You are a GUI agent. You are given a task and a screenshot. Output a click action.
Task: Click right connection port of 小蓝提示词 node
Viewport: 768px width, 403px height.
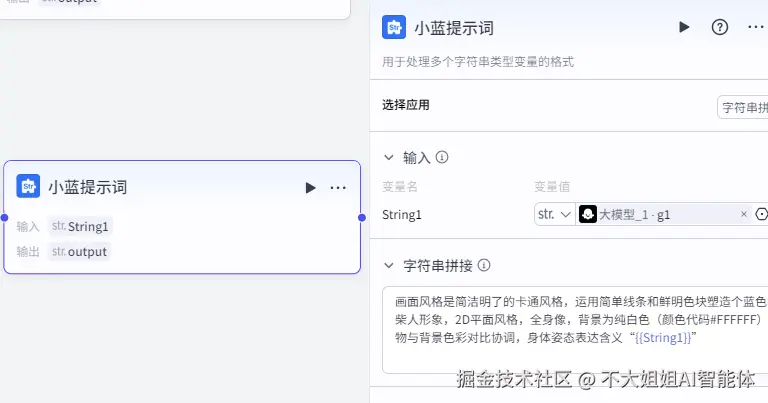(362, 217)
